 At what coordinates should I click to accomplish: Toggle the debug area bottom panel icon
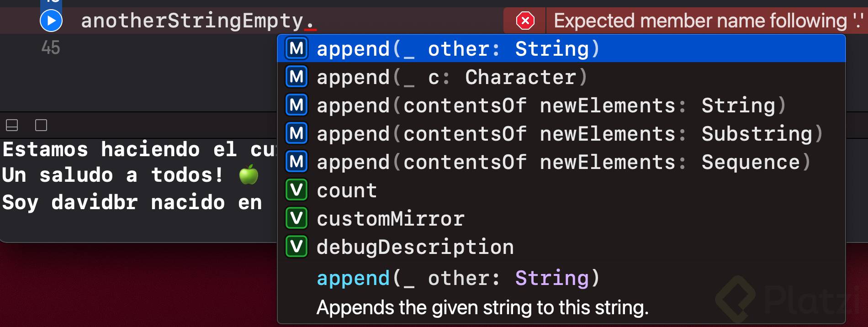pos(12,125)
